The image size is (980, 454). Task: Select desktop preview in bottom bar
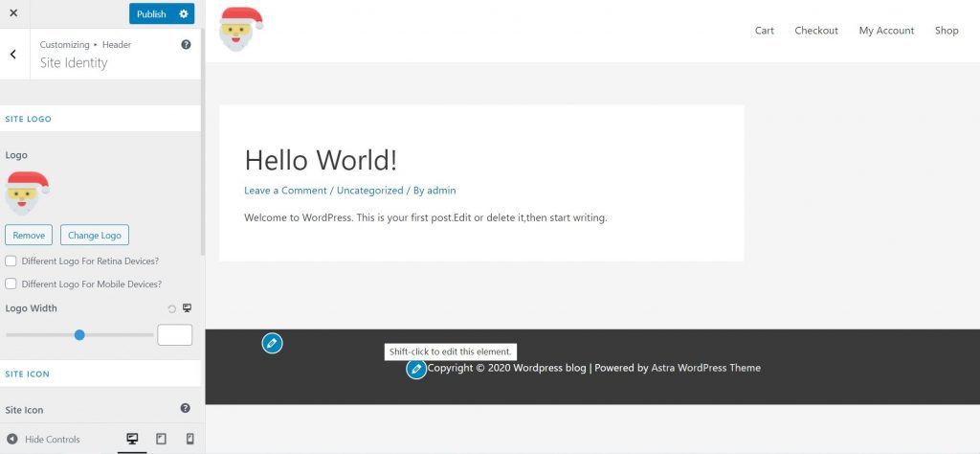click(x=133, y=439)
